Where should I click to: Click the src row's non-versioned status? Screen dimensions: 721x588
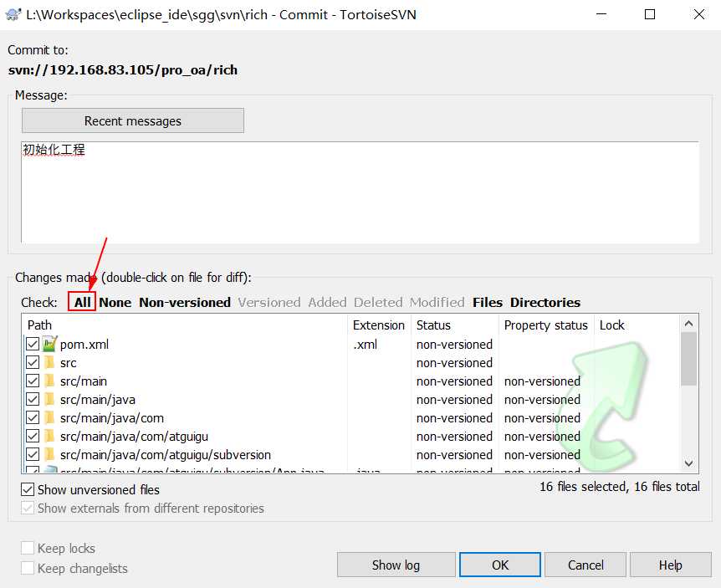point(454,363)
